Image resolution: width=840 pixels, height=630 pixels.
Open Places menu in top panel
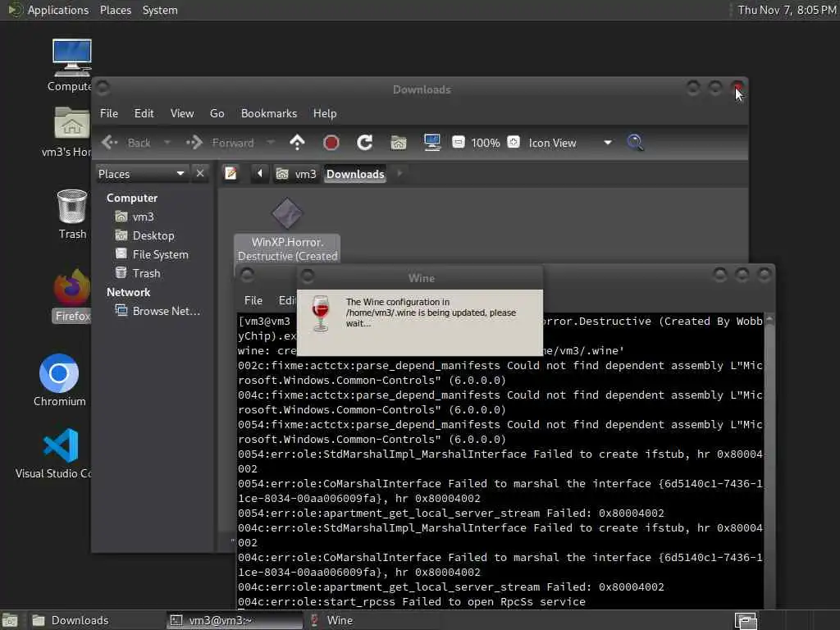(x=115, y=10)
